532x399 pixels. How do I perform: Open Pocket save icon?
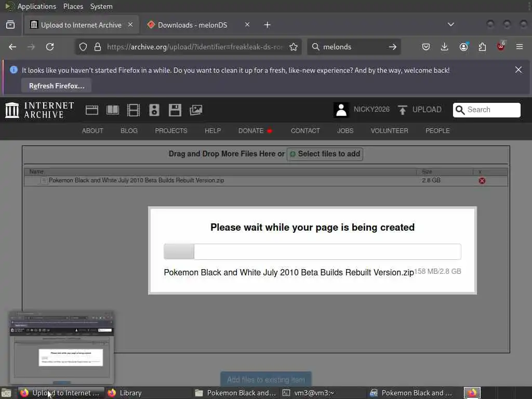pyautogui.click(x=426, y=47)
